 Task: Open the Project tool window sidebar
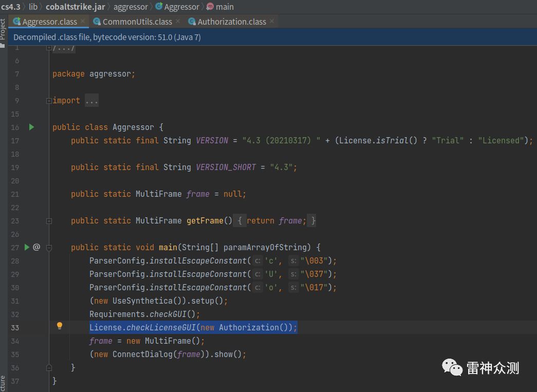(x=3, y=32)
